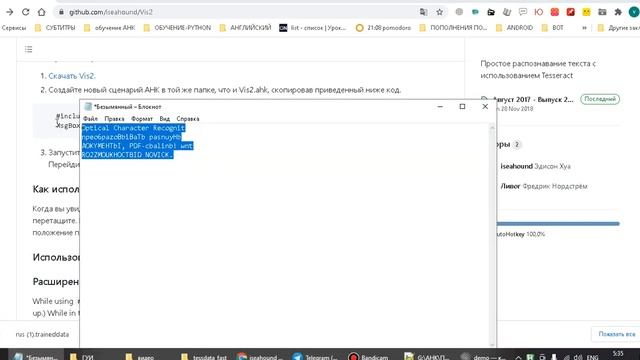Click the yellow smiley extension icon
The height and width of the screenshot is (360, 640).
pyautogui.click(x=587, y=12)
